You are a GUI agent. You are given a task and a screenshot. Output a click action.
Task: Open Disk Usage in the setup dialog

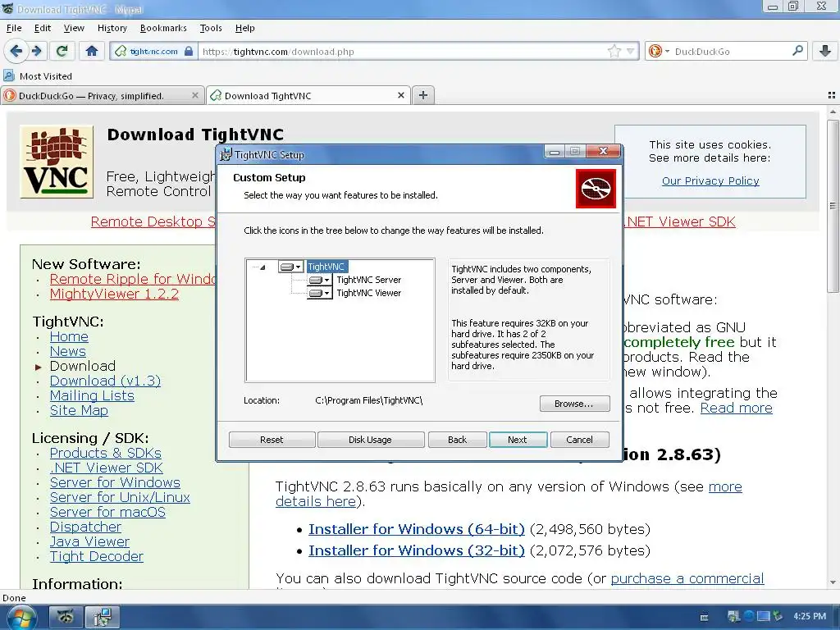pyautogui.click(x=370, y=440)
